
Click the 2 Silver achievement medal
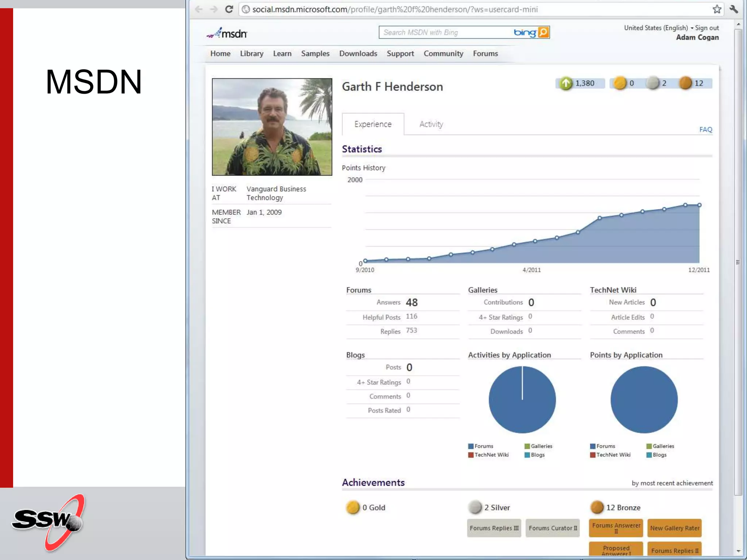[475, 507]
